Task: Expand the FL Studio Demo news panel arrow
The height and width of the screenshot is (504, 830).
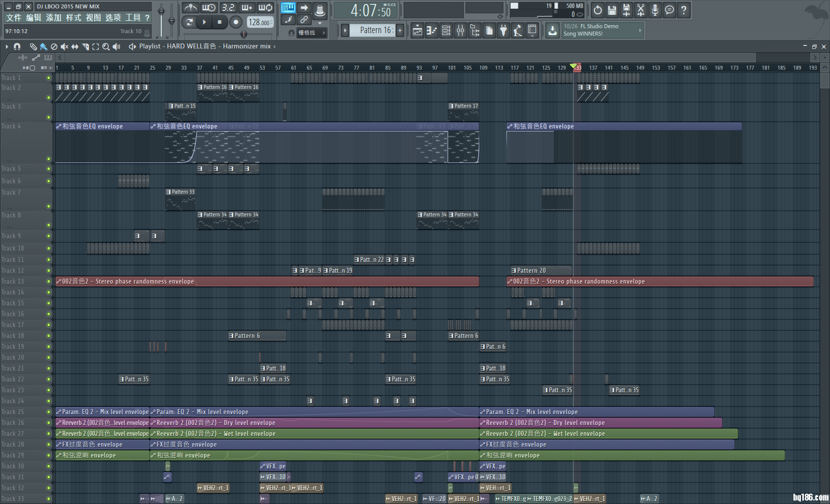Action: [640, 30]
